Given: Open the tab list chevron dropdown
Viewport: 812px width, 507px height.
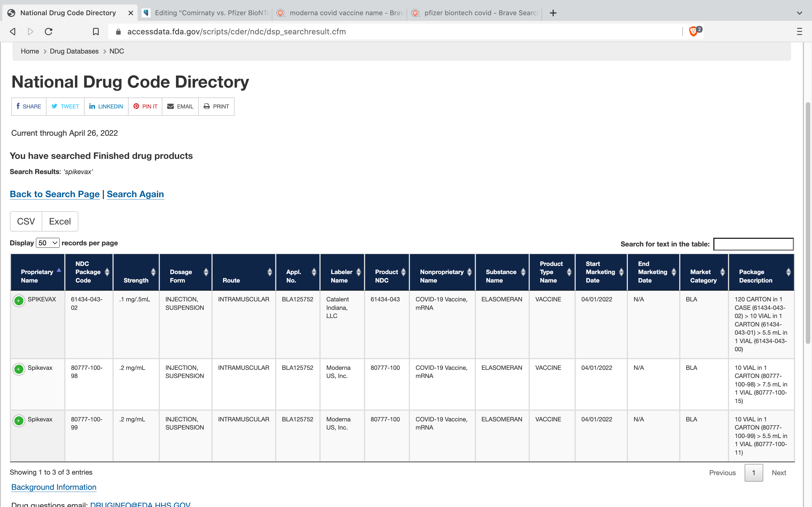Looking at the screenshot, I should coord(799,13).
